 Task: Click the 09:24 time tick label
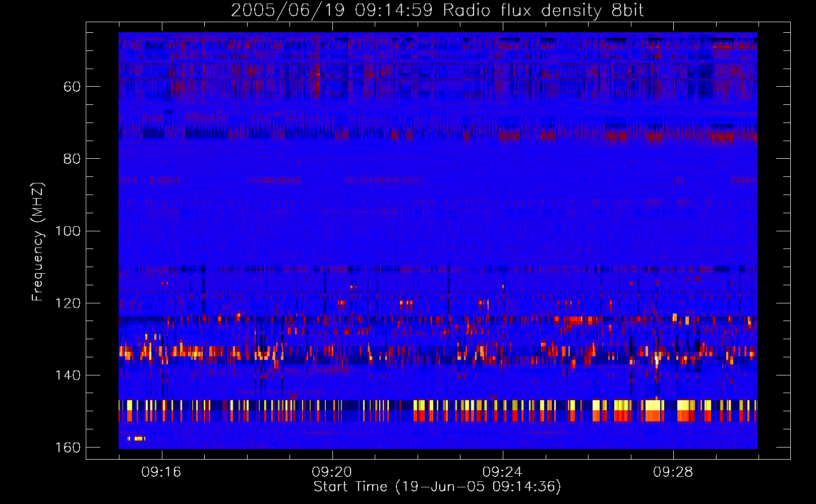pos(502,472)
